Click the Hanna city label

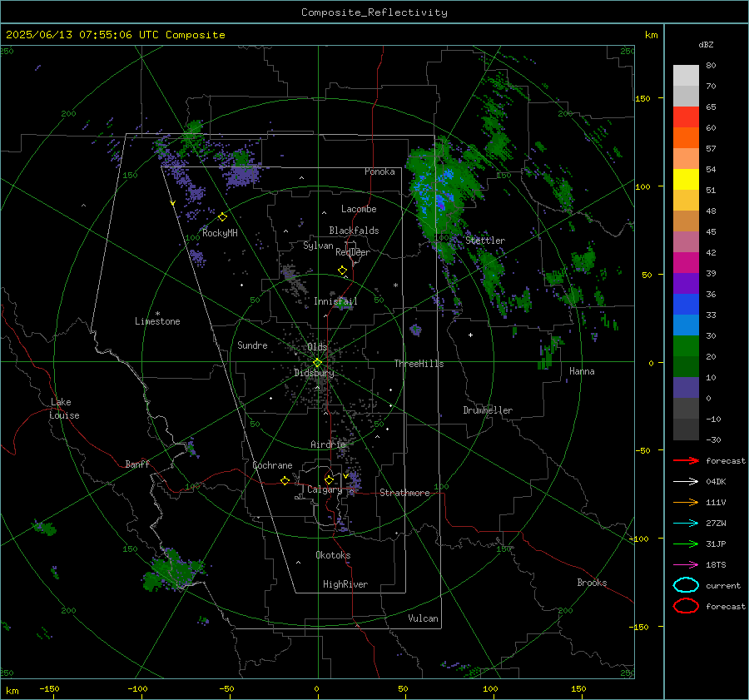pyautogui.click(x=582, y=371)
